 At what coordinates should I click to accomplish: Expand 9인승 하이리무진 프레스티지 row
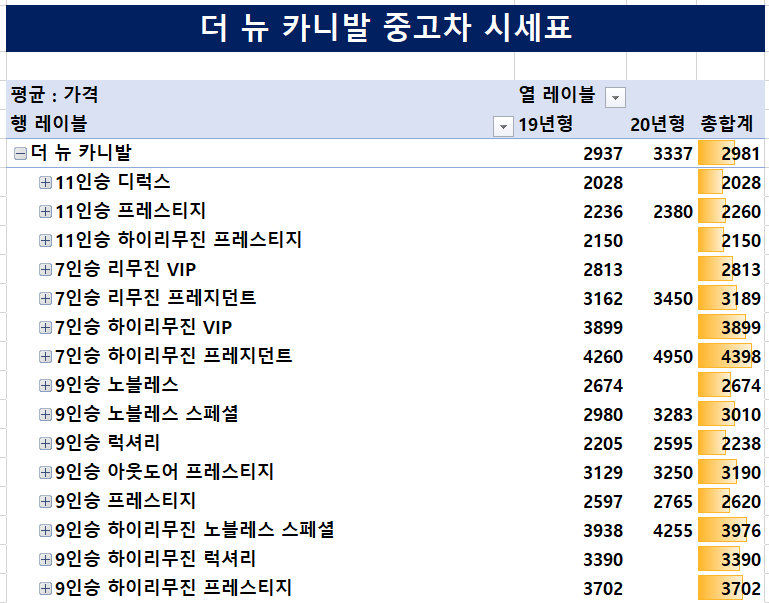pyautogui.click(x=45, y=588)
